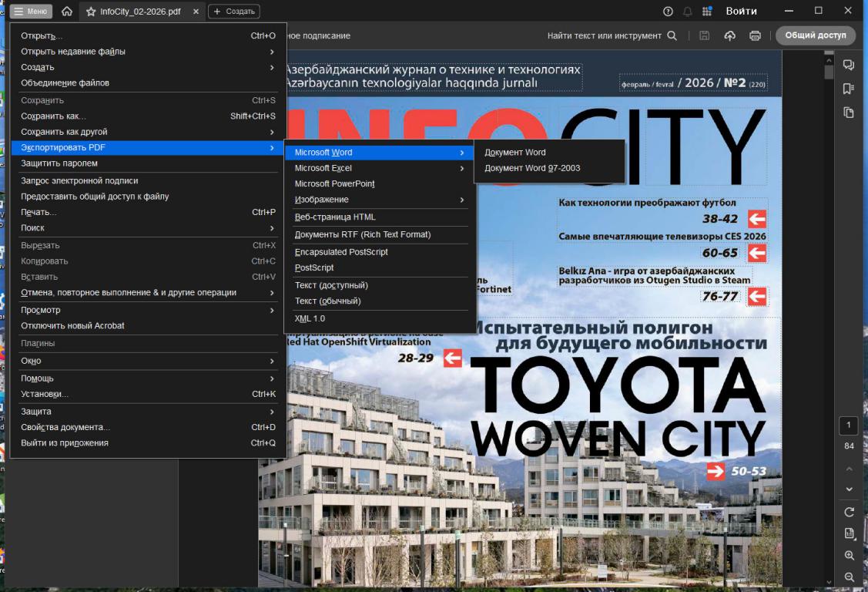
Task: Star the InfoCity_02-2026.pdf tab
Action: [x=91, y=12]
